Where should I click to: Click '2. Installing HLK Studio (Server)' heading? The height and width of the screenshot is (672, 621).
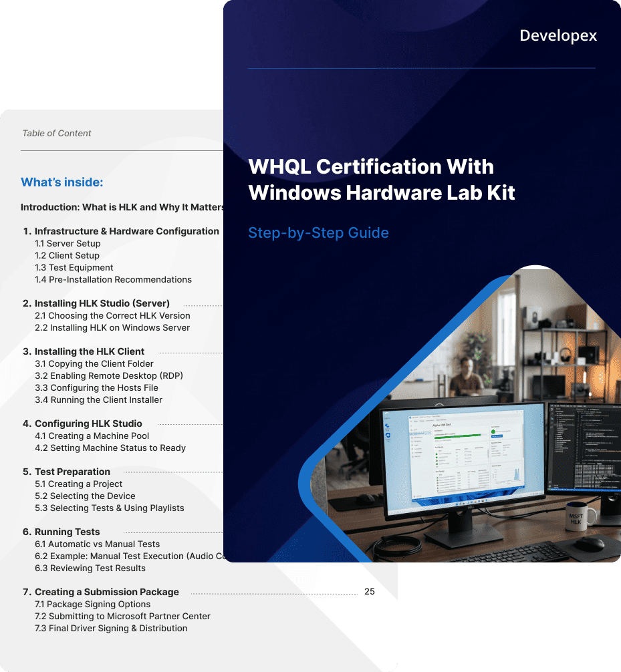point(96,303)
